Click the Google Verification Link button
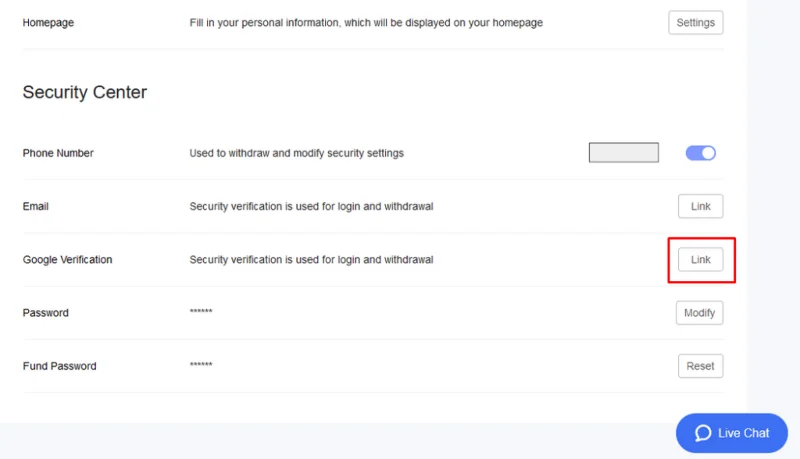Viewport: 800px width, 459px height. click(x=701, y=260)
